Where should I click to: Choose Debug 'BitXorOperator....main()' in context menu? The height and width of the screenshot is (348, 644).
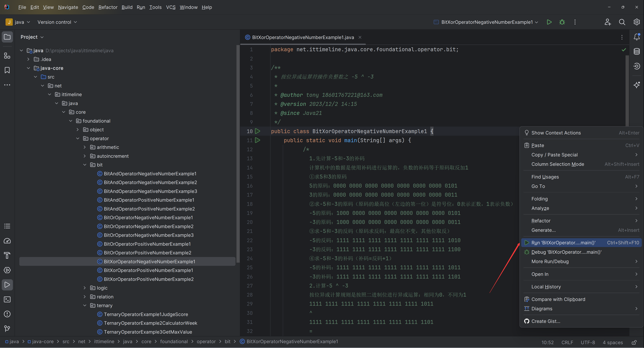(x=581, y=252)
